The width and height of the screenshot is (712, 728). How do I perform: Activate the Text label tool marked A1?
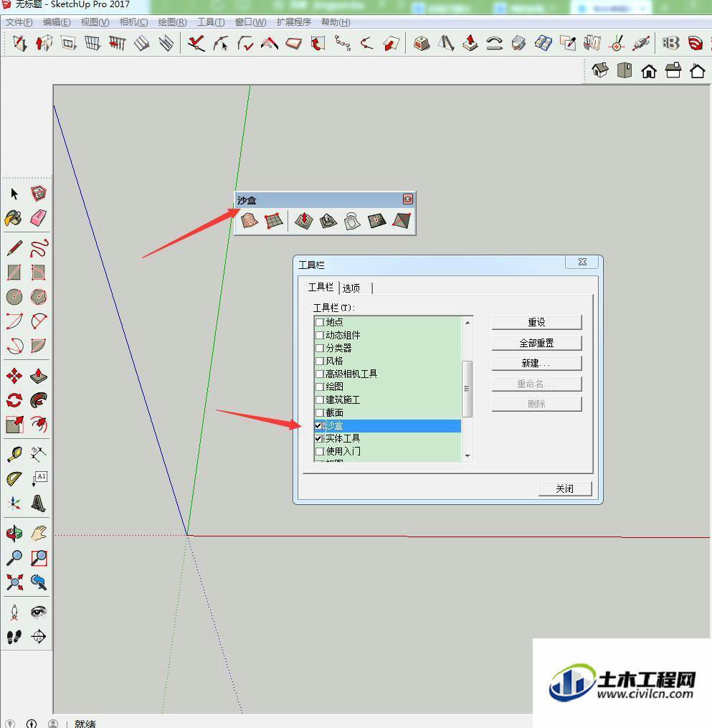[x=39, y=478]
